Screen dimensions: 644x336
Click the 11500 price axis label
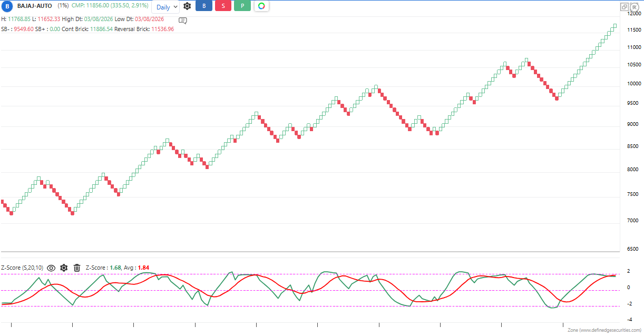[x=633, y=30]
